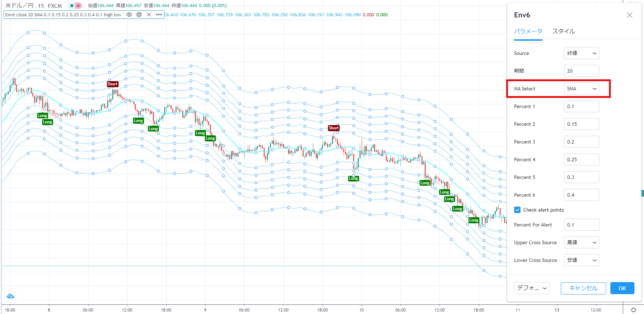The image size is (644, 314).
Task: Expand the Source dropdown
Action: pos(581,53)
